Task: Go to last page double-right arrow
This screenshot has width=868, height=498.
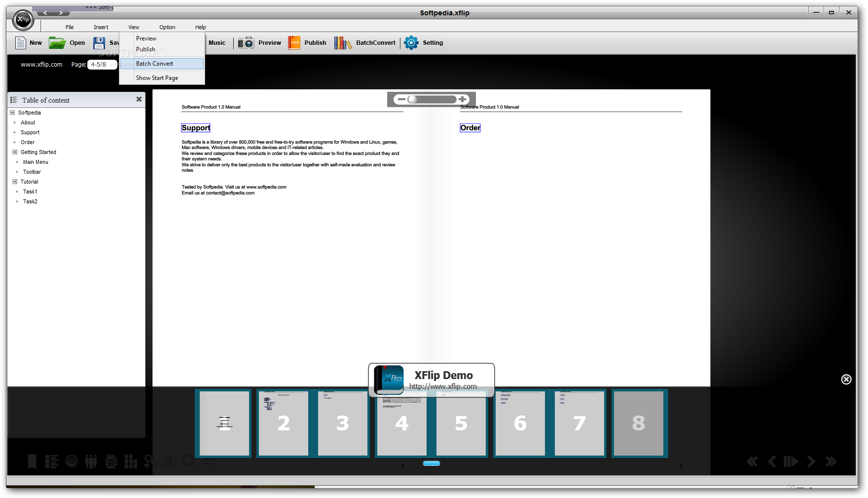Action: [x=831, y=461]
